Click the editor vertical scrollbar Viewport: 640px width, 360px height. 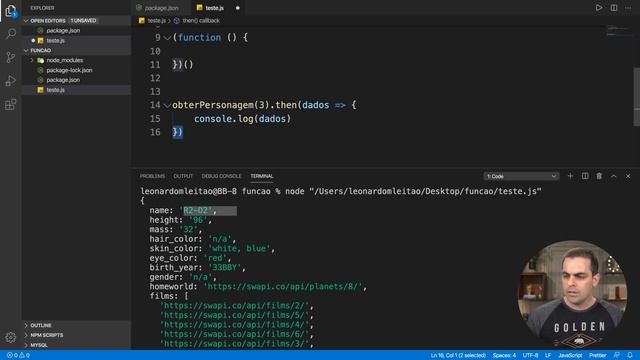click(x=636, y=97)
